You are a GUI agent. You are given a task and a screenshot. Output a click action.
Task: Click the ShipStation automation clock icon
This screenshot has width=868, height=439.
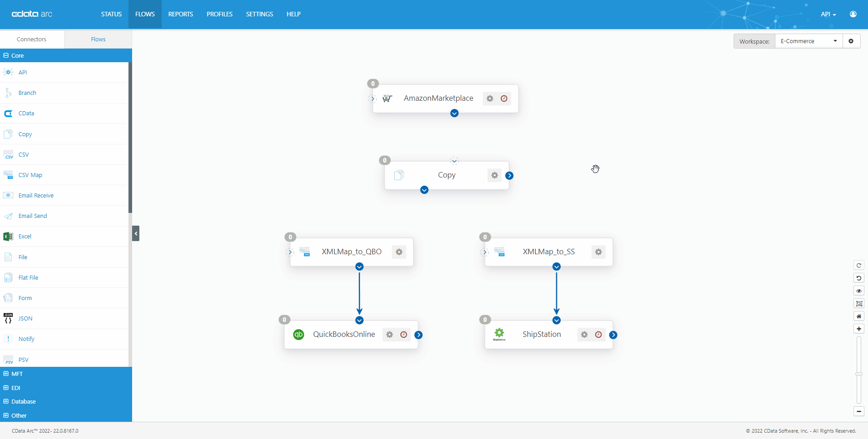pos(598,335)
